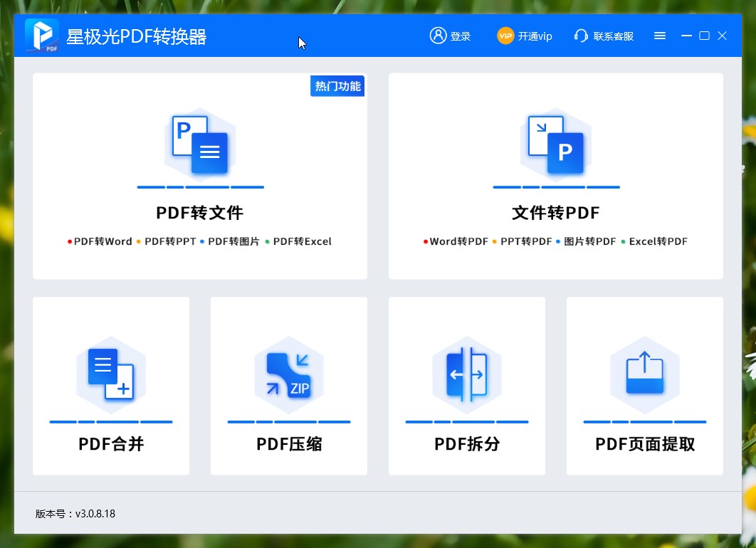Click the headset customer service icon

coord(582,36)
